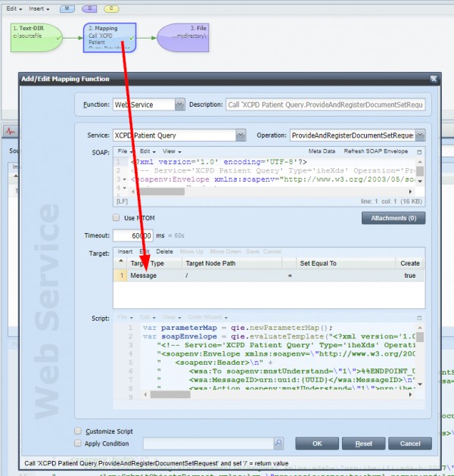Click the SOAP editor vertical scrollbar thumb
This screenshot has width=454, height=476.
(x=420, y=171)
